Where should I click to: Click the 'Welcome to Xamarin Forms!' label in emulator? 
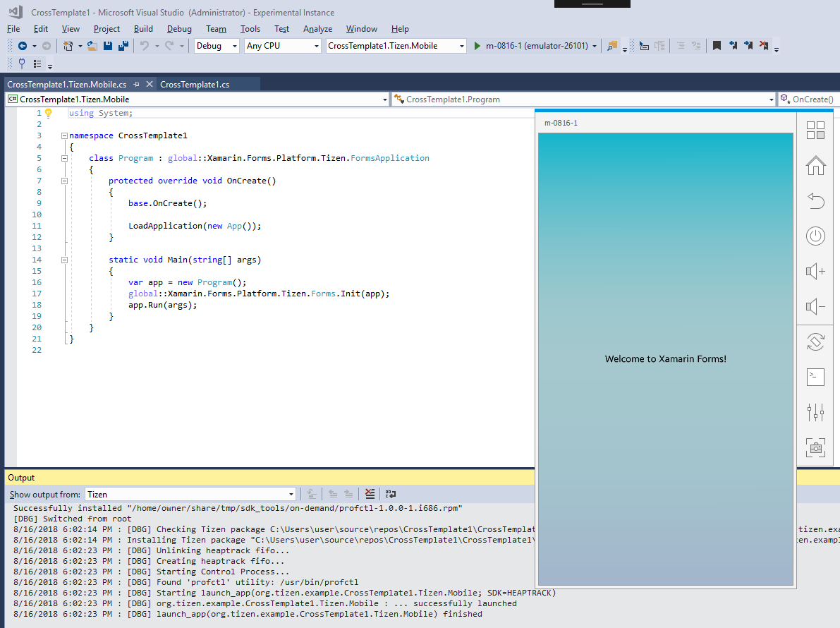665,359
